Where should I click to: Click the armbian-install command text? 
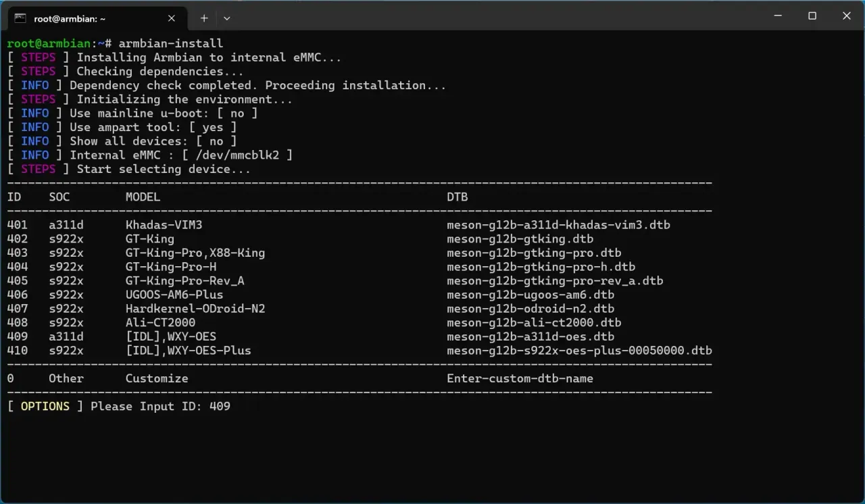coord(170,43)
